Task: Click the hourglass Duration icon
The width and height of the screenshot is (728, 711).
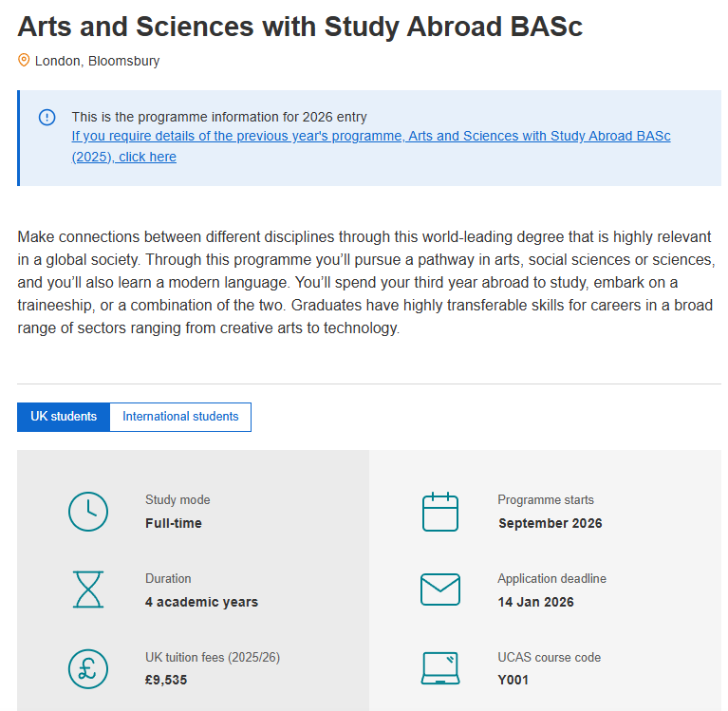Action: 88,589
